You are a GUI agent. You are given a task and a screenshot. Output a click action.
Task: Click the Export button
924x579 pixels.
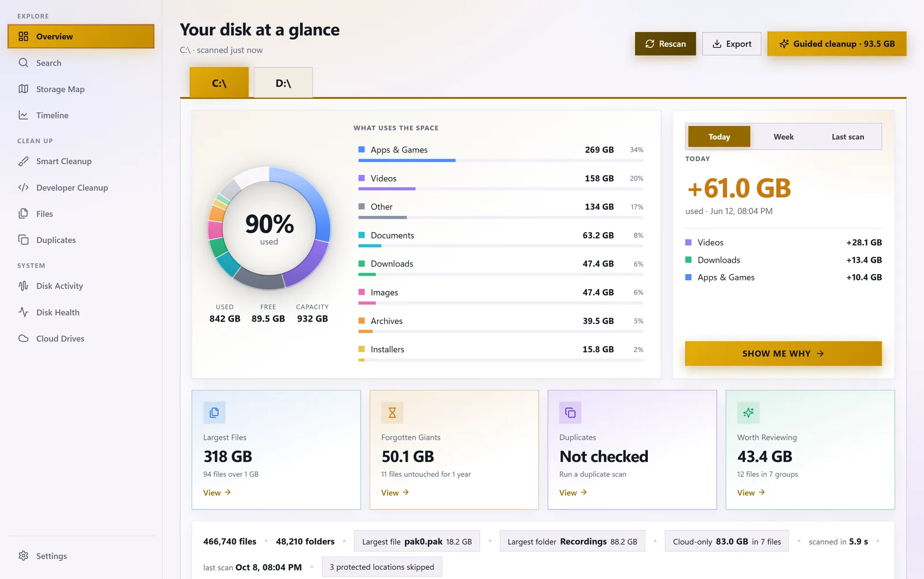coord(732,44)
